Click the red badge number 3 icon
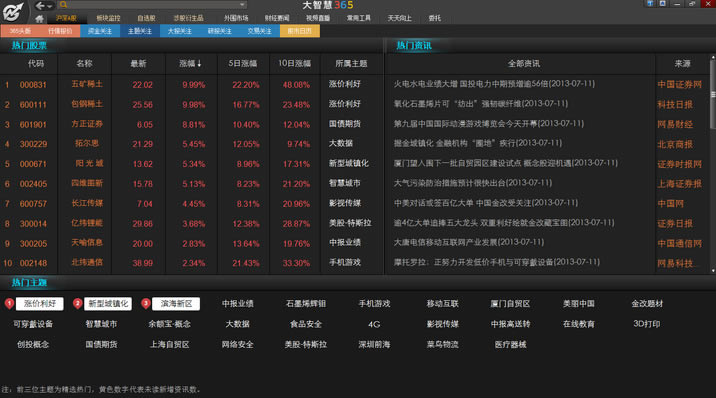This screenshot has height=398, width=716. click(146, 304)
